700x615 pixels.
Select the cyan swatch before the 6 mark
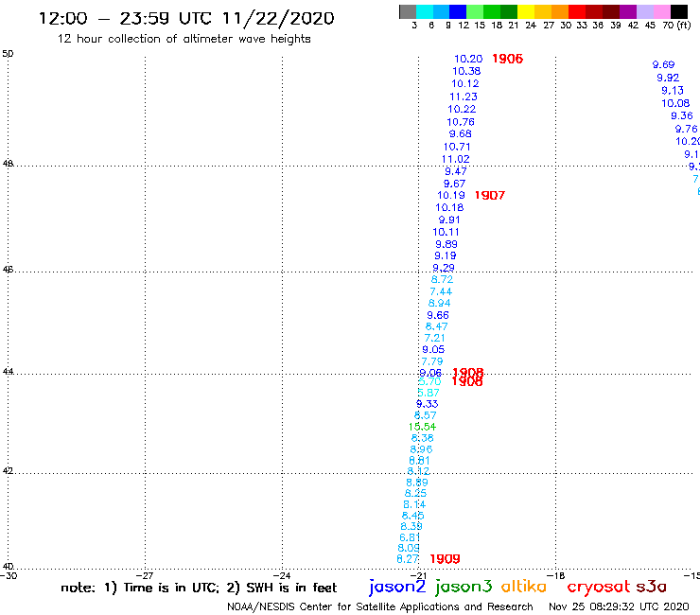point(425,11)
